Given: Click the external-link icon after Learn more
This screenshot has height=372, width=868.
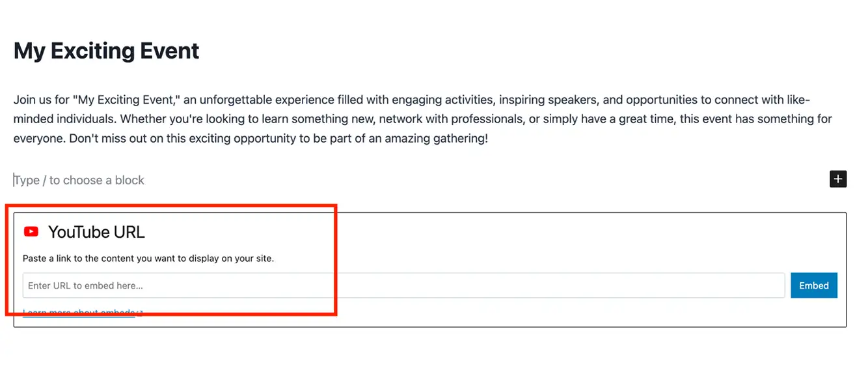Looking at the screenshot, I should tap(140, 313).
